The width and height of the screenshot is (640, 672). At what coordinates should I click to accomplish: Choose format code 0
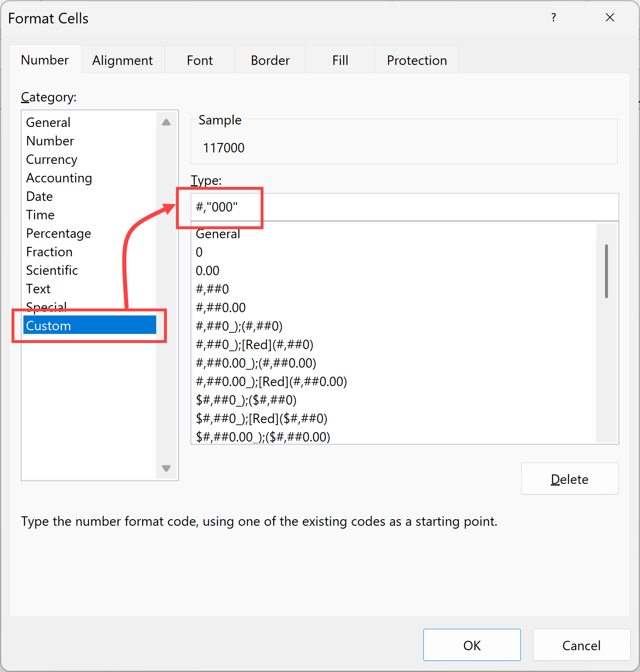(394, 252)
